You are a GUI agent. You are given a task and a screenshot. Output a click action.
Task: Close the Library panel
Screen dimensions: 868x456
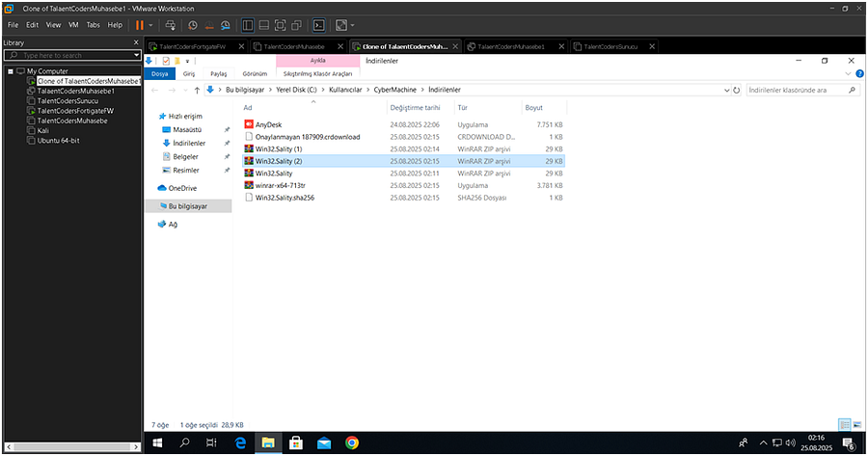pos(136,42)
